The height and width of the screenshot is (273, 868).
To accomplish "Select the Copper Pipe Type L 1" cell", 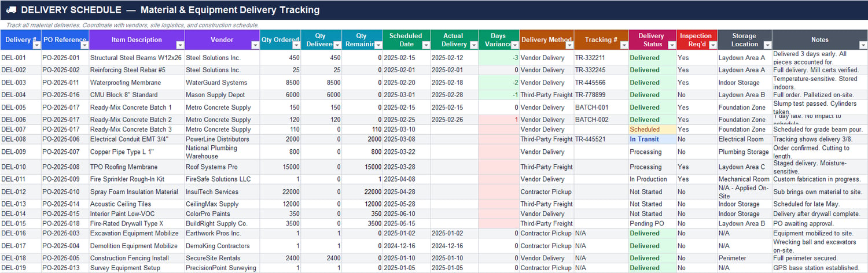I will [x=137, y=152].
